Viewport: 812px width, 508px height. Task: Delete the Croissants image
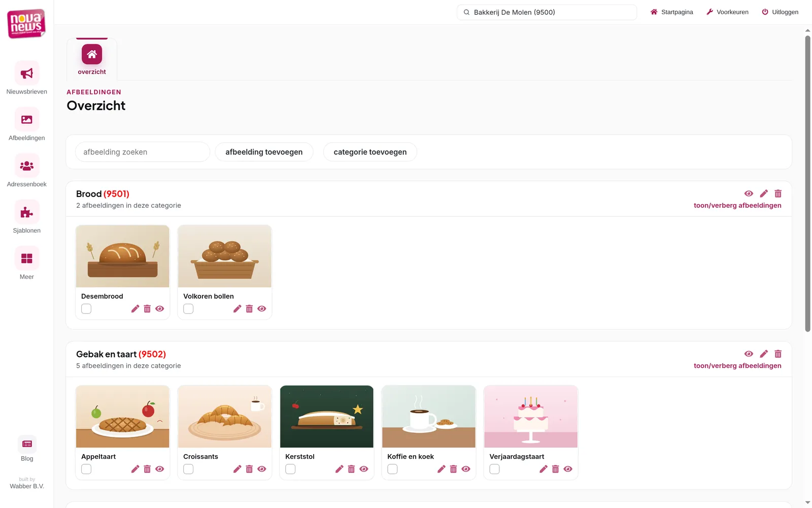(x=249, y=469)
